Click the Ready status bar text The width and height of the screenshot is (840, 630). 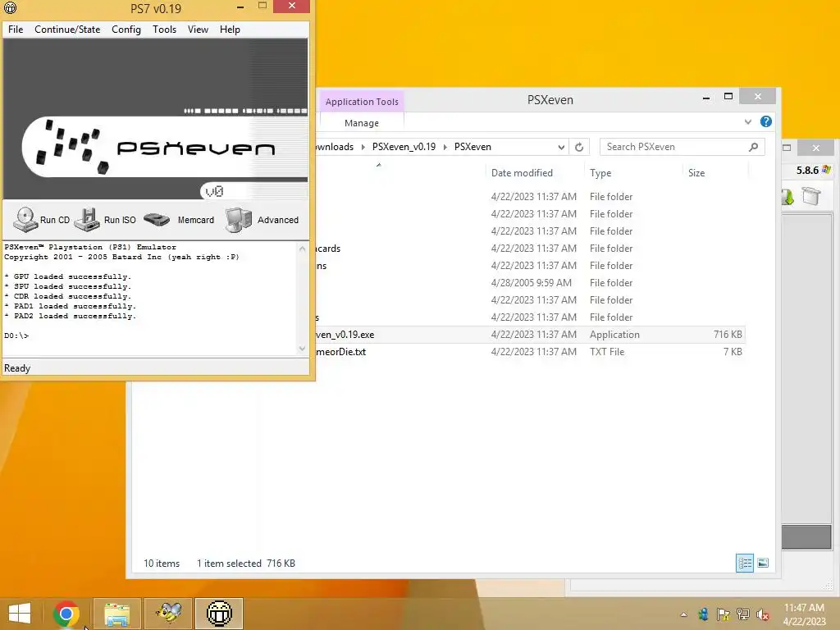click(17, 368)
